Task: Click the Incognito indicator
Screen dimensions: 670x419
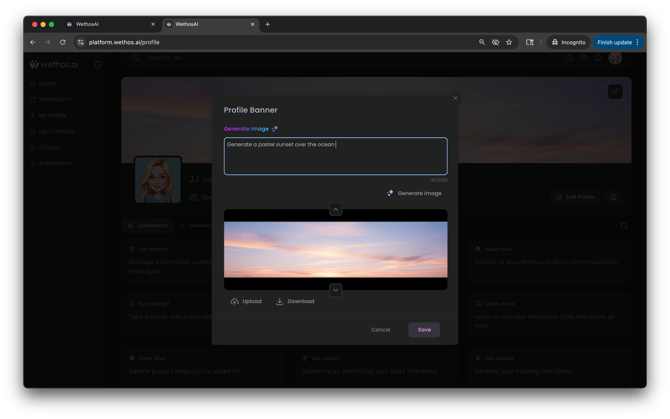Action: [x=568, y=42]
